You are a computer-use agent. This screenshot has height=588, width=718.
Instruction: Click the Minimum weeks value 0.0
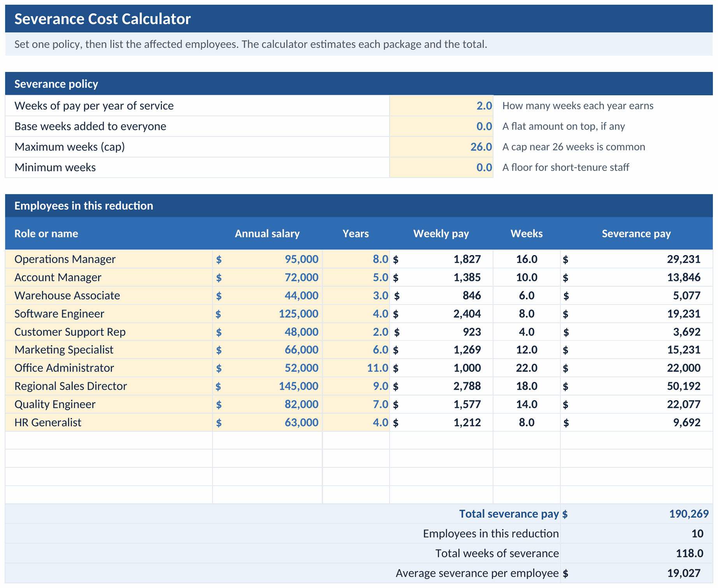coord(441,168)
